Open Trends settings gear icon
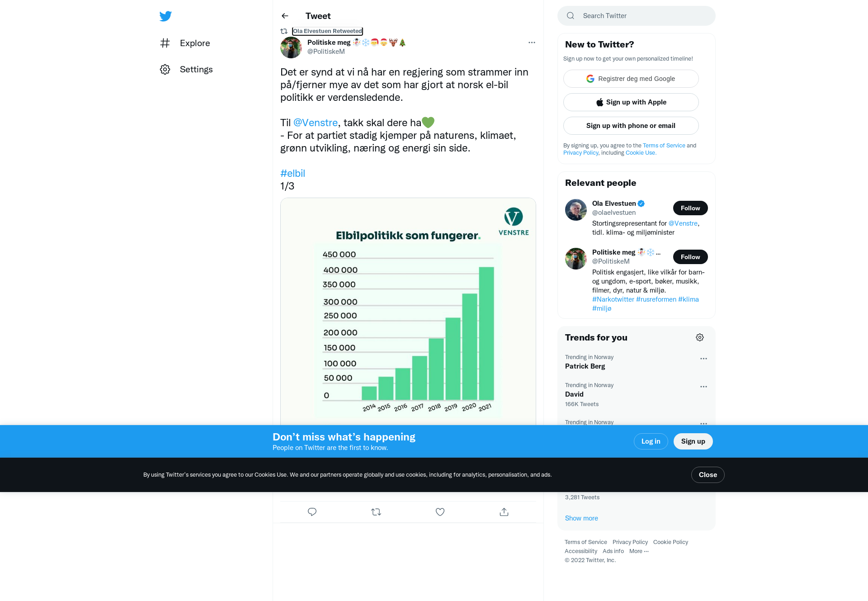This screenshot has height=601, width=868. [700, 337]
